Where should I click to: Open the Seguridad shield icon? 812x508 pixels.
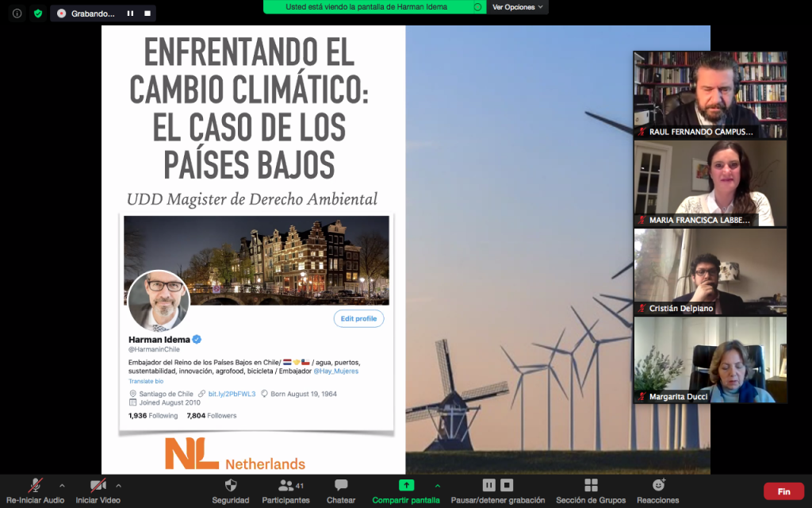click(x=231, y=486)
